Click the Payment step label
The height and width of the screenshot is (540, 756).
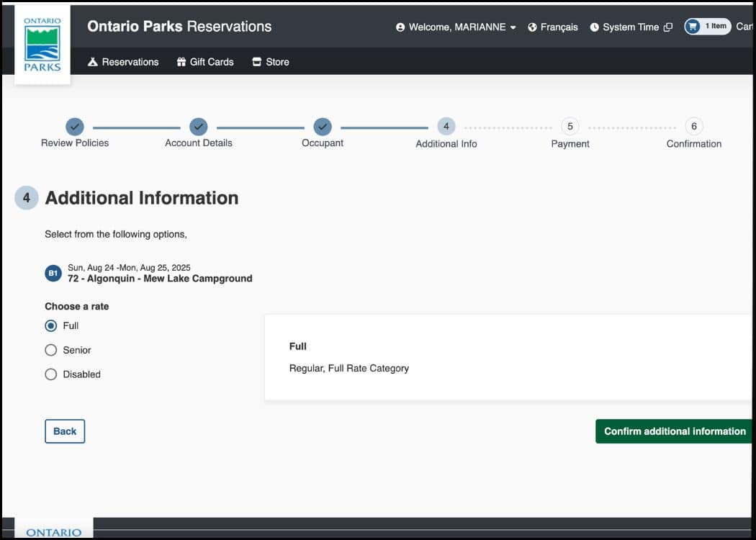(570, 144)
